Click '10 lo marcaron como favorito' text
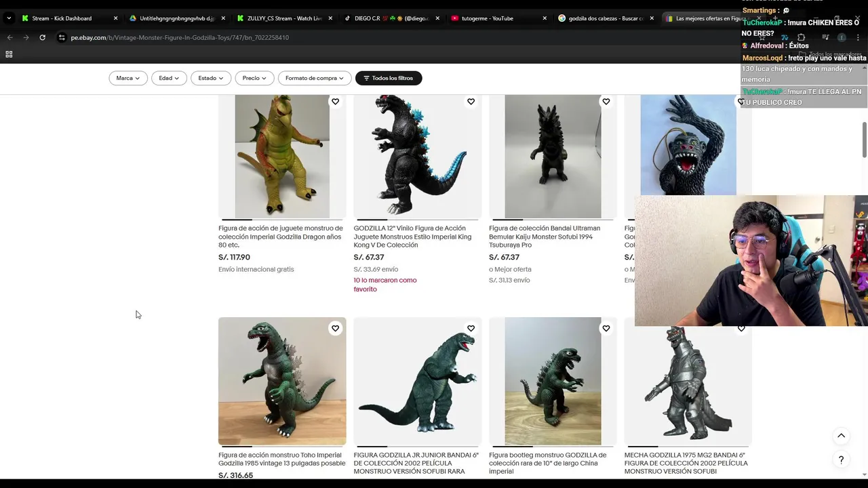868x488 pixels. (x=385, y=285)
